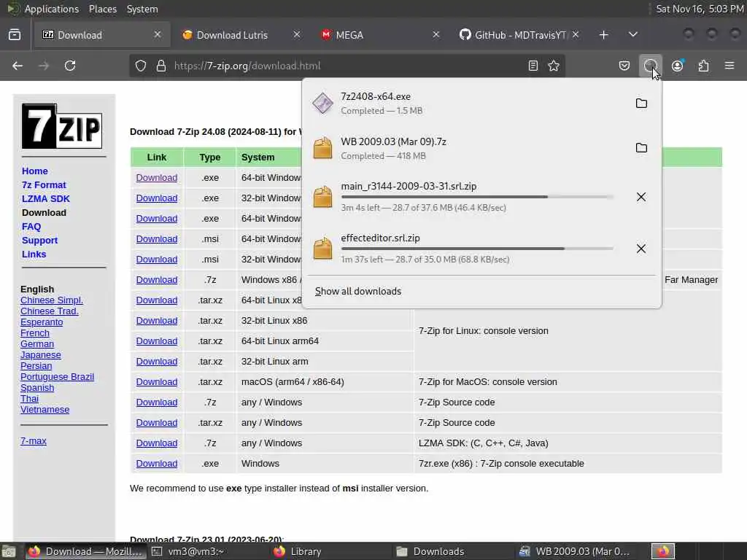Open the Firefox hamburger application menu

coord(729,66)
